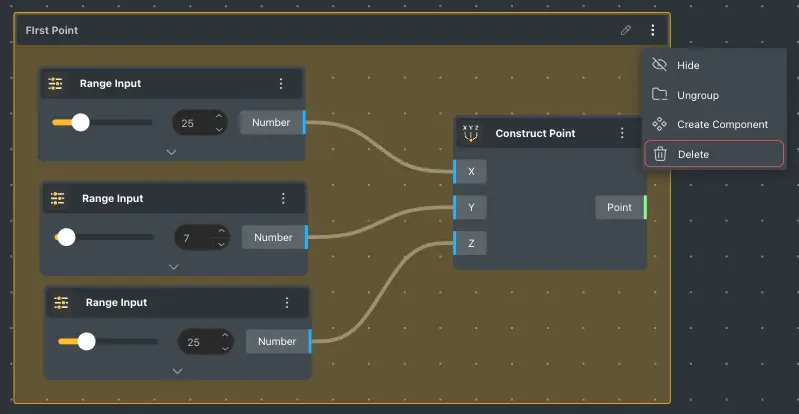The width and height of the screenshot is (799, 414).
Task: Click the bottom Range Input sliders icon
Action: [x=62, y=303]
